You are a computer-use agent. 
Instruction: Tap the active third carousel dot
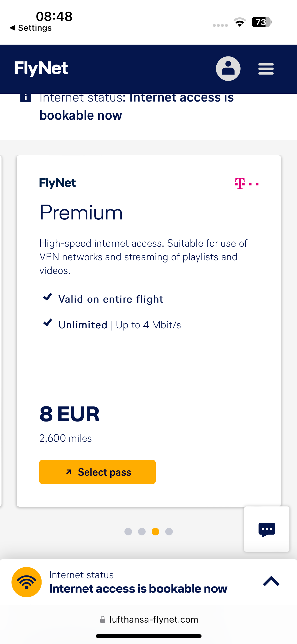pos(155,532)
